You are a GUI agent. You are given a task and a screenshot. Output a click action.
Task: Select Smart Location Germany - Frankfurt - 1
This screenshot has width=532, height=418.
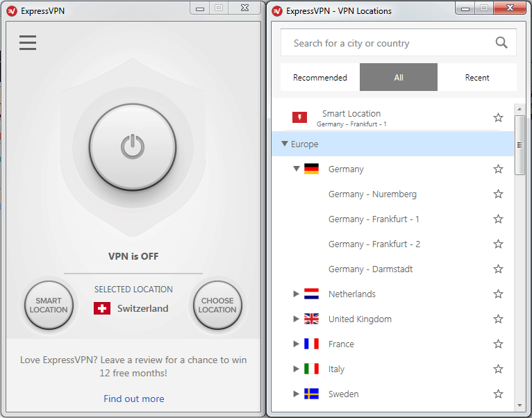click(x=393, y=118)
